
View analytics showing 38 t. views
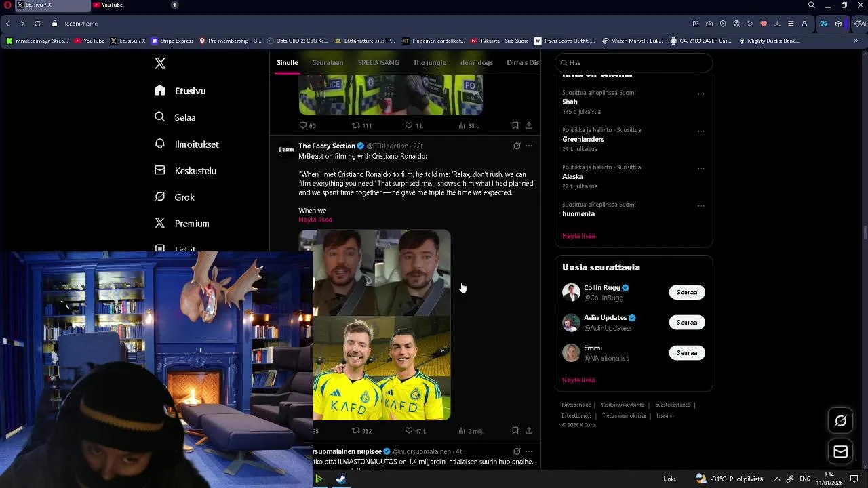pos(469,125)
